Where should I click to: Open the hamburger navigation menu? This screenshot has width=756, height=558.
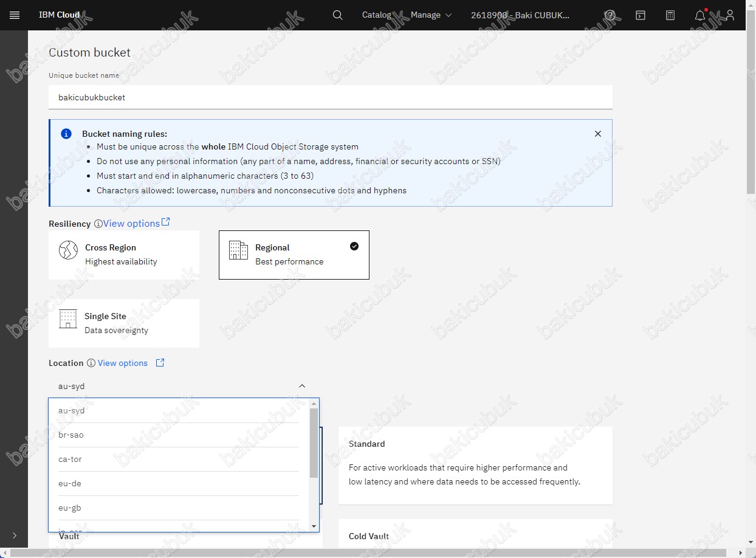[x=15, y=15]
